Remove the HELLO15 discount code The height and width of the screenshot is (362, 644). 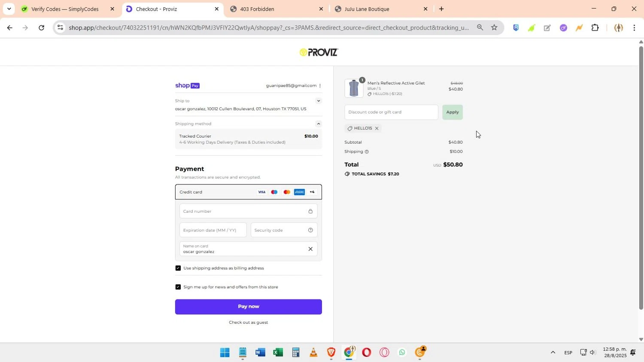[x=377, y=128]
